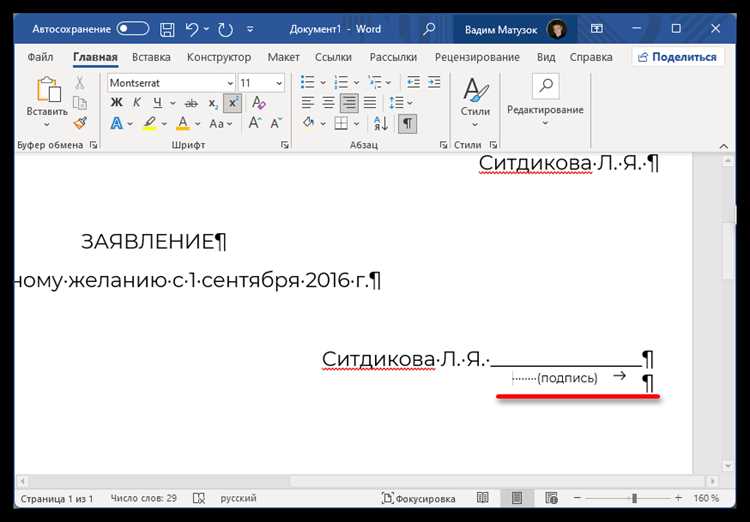Redo the action with the arrow icon
Viewport: 750px width, 522px height.
[x=225, y=30]
